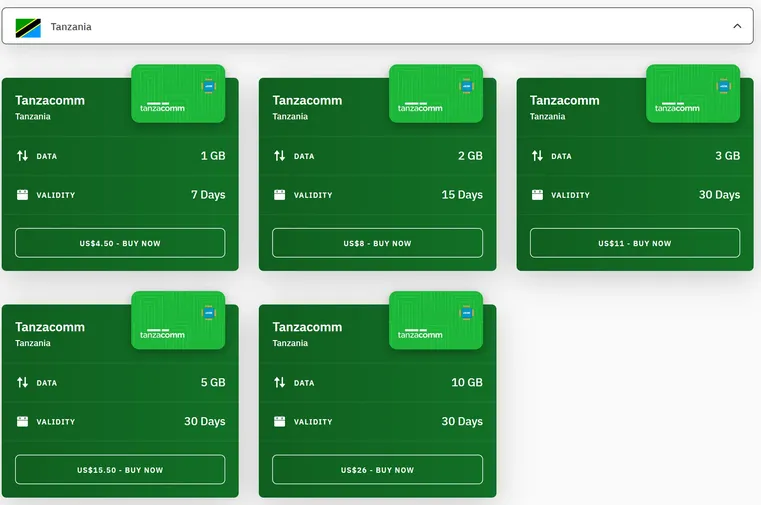This screenshot has height=505, width=761.
Task: Click the "7 Days" validity value
Action: click(208, 195)
